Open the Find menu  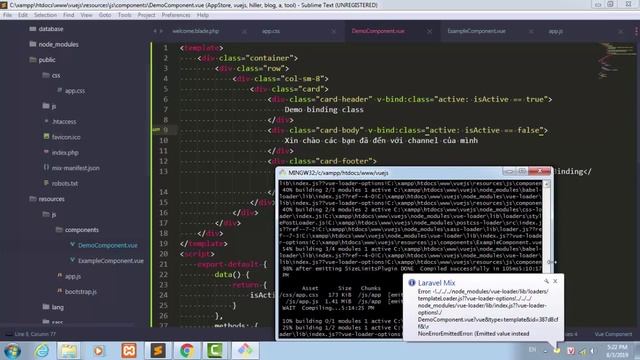coord(69,15)
